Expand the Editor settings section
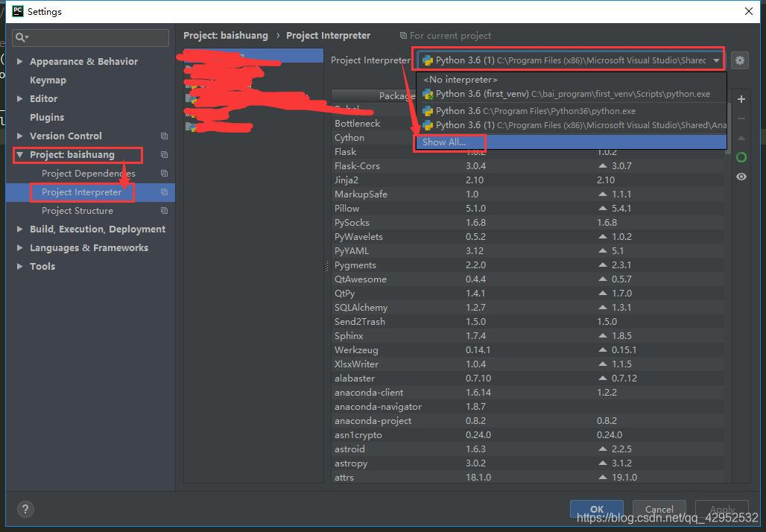The height and width of the screenshot is (532, 766). coord(19,98)
